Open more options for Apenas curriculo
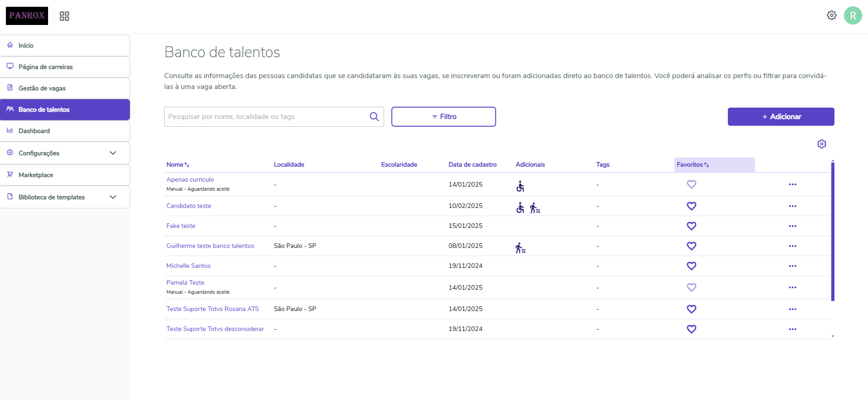Screen dimensions: 868x400 793,184
